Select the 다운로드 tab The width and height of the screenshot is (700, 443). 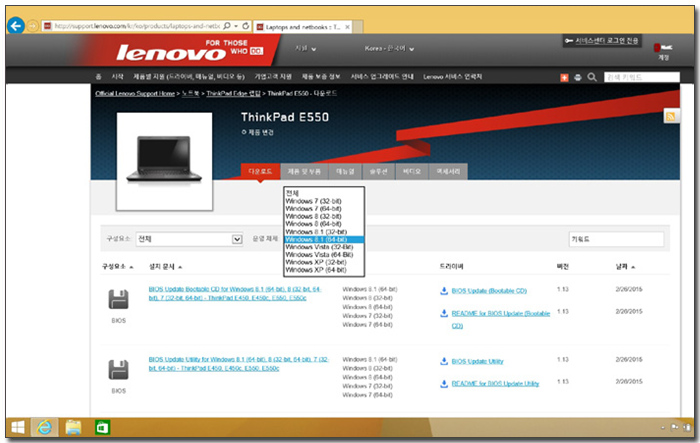coord(260,171)
